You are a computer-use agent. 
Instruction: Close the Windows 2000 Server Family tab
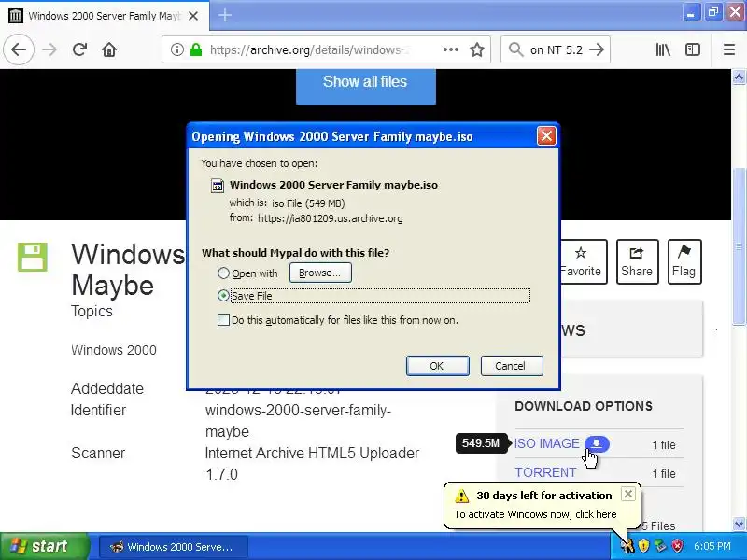[193, 16]
